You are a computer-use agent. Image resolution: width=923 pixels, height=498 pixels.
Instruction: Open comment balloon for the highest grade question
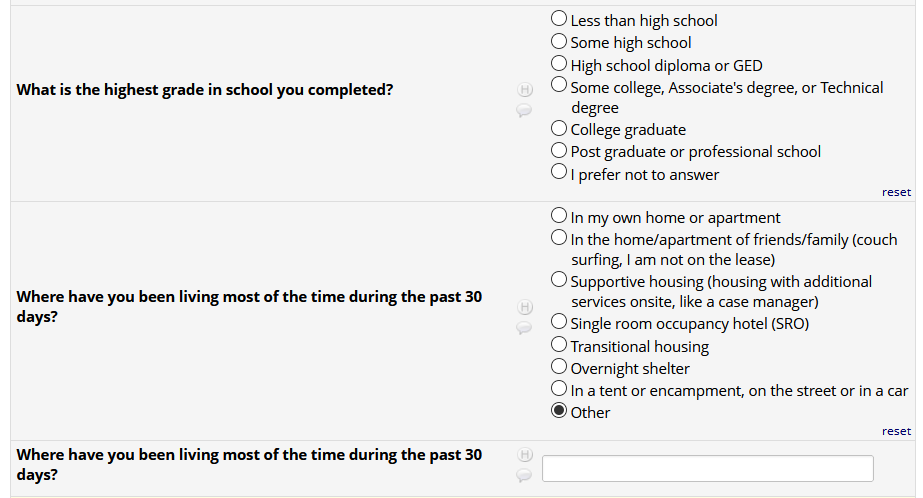coord(523,111)
